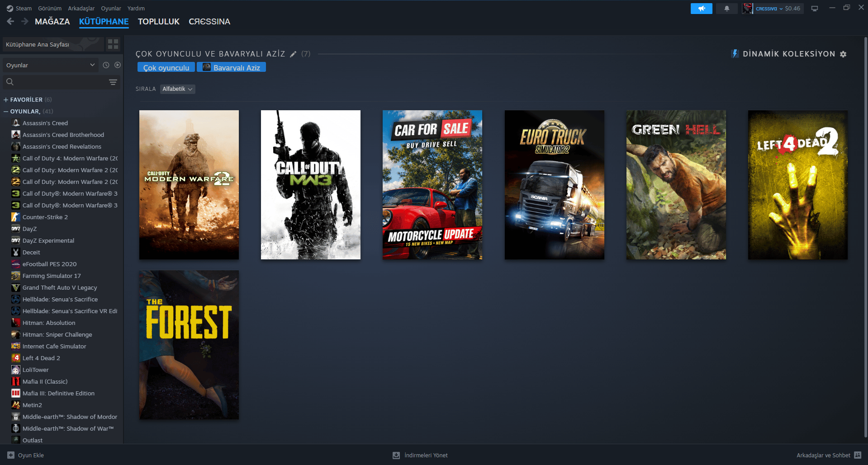868x465 pixels.
Task: Toggle ready-to-play filter icon
Action: click(118, 65)
